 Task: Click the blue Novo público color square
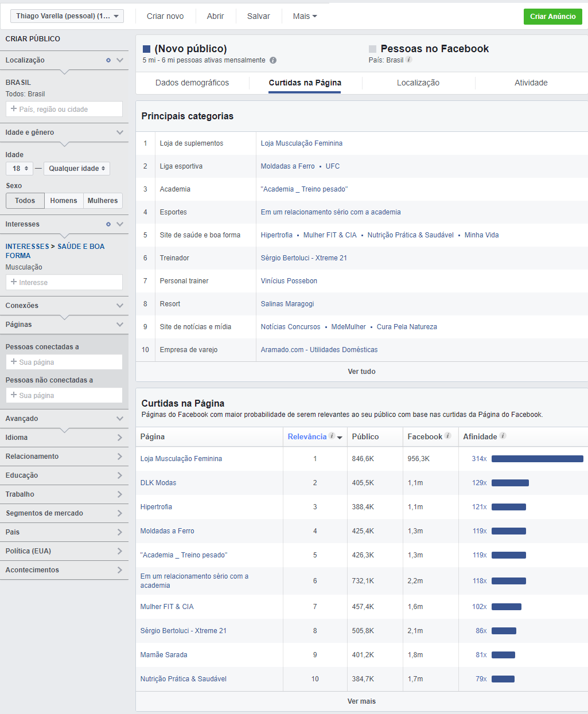click(146, 49)
